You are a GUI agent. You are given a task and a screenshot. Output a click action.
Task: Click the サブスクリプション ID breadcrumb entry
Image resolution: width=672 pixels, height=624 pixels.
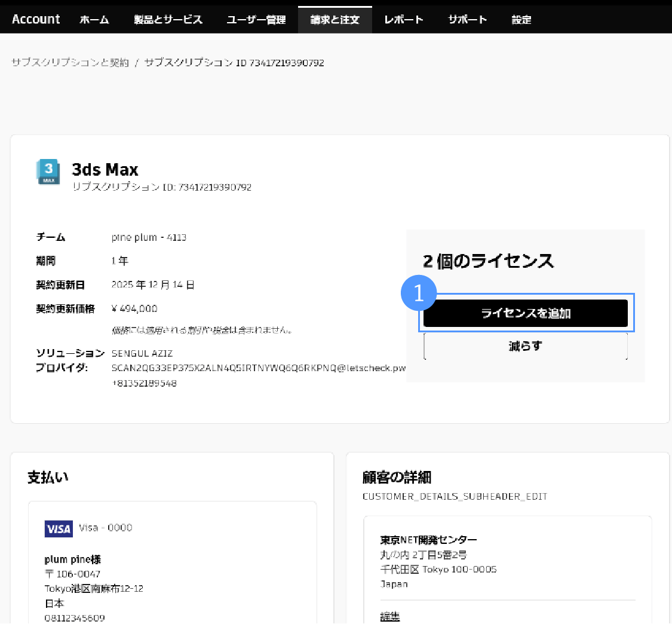[x=234, y=63]
